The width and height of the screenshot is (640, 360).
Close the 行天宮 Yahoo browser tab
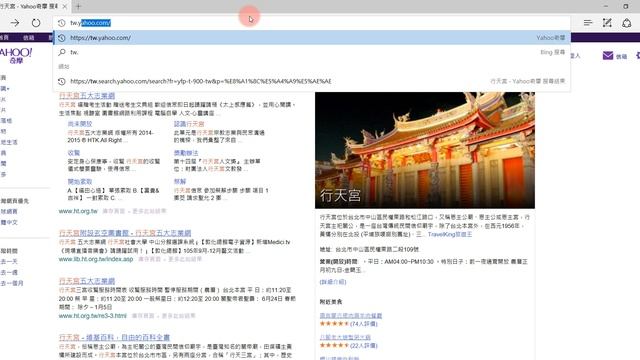(x=64, y=7)
